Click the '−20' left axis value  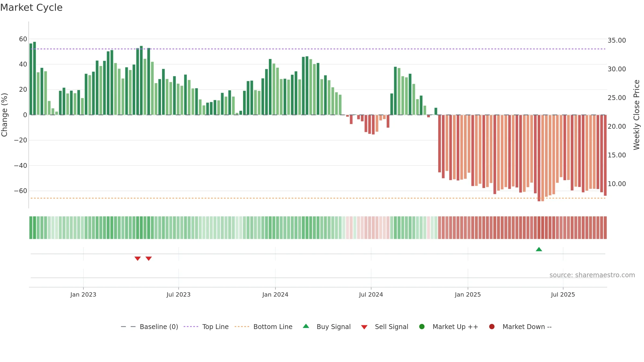click(21, 140)
